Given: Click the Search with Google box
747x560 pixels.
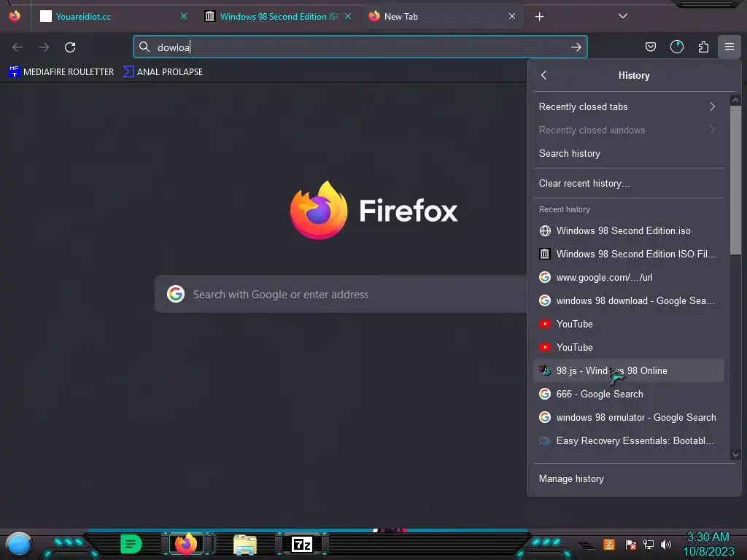Looking at the screenshot, I should click(341, 295).
